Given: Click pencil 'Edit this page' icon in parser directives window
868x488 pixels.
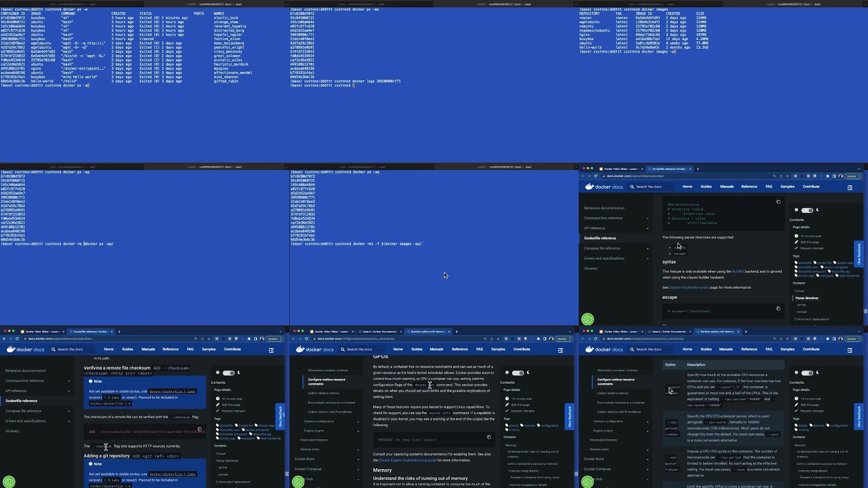Looking at the screenshot, I should pos(796,242).
